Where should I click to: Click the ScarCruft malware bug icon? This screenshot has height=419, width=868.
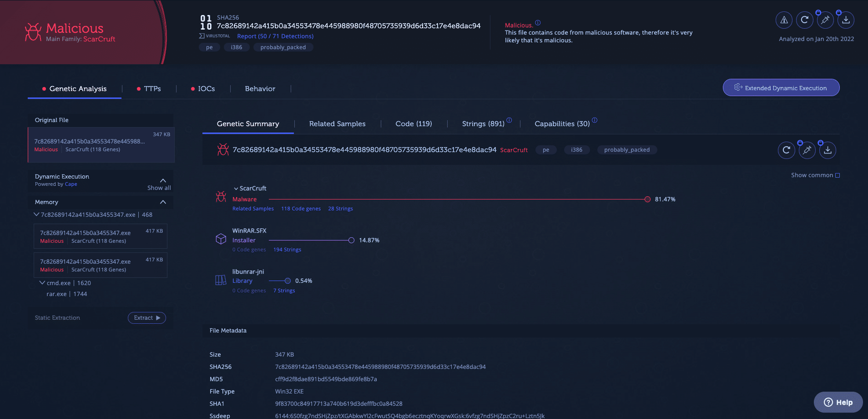point(221,196)
